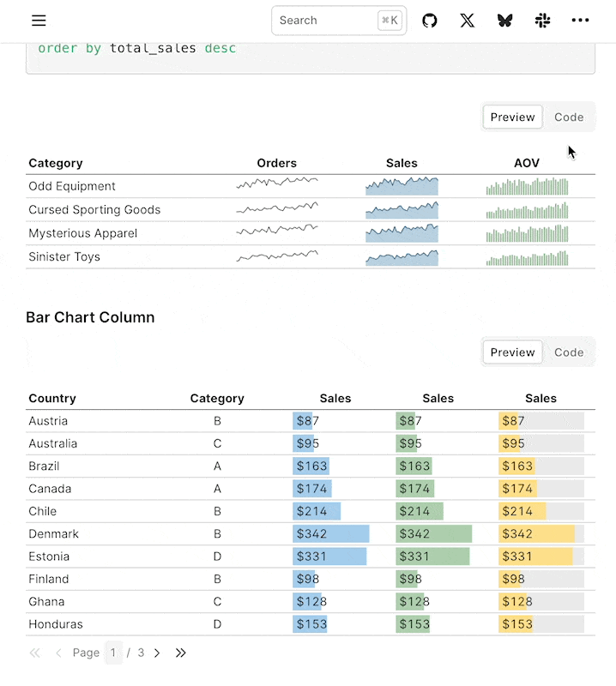This screenshot has height=686, width=616.
Task: Click the page number input box
Action: (113, 653)
